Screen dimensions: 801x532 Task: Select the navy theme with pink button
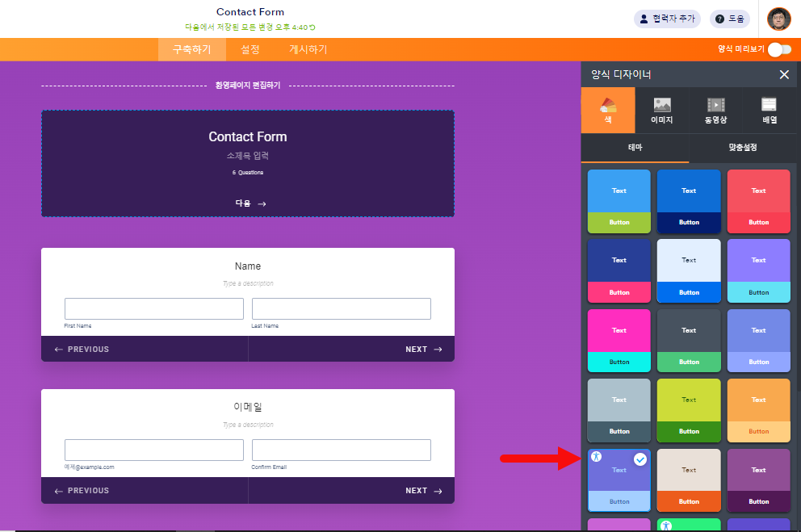pyautogui.click(x=619, y=271)
